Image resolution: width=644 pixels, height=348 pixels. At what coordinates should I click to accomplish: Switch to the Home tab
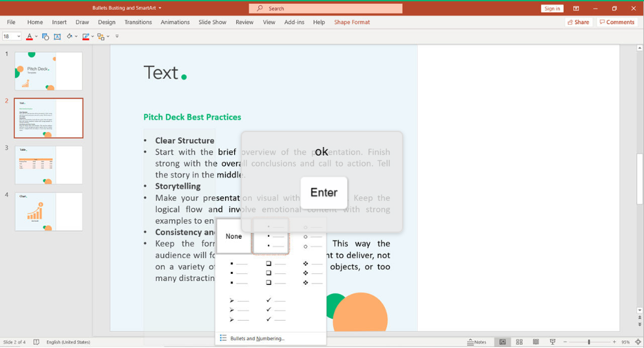click(35, 22)
